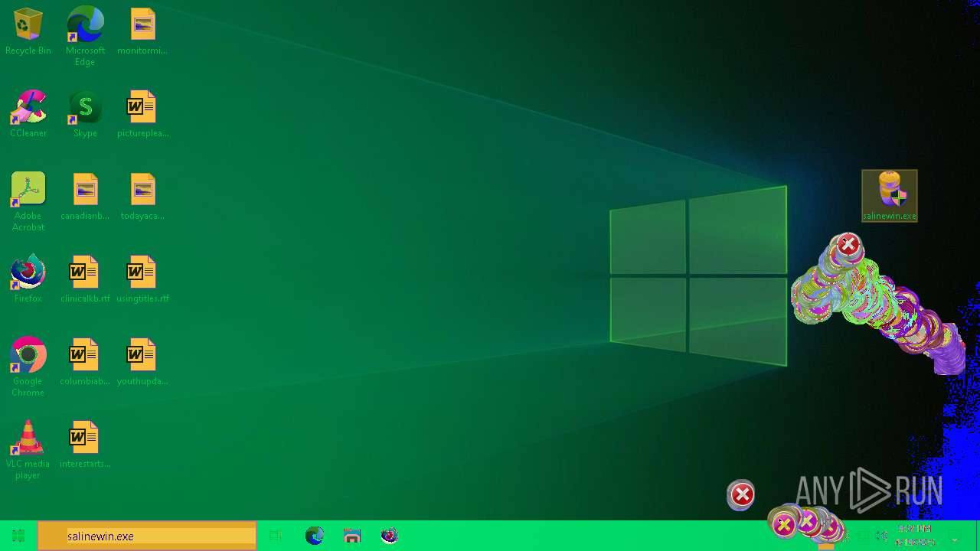
Task: Open Skype desktop shortcut
Action: [x=85, y=114]
